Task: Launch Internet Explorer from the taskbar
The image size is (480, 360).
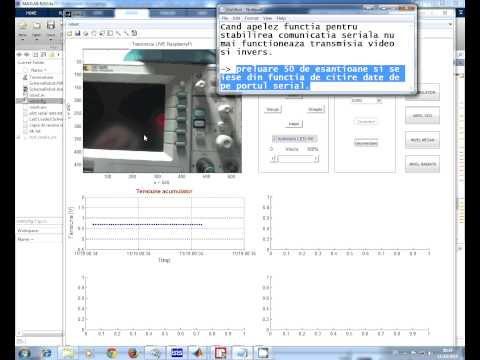Action: click(x=46, y=353)
